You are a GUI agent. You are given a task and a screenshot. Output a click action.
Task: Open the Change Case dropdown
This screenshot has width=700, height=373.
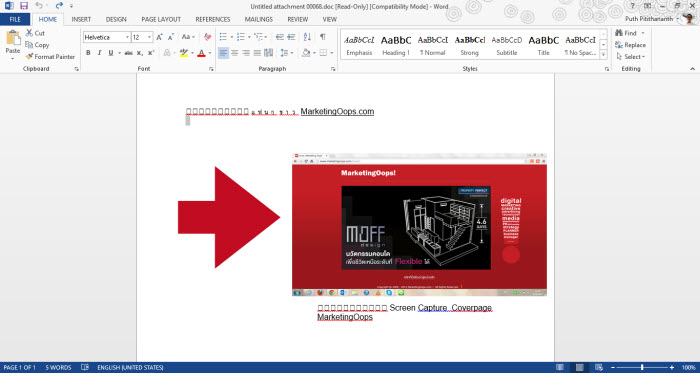coord(189,37)
